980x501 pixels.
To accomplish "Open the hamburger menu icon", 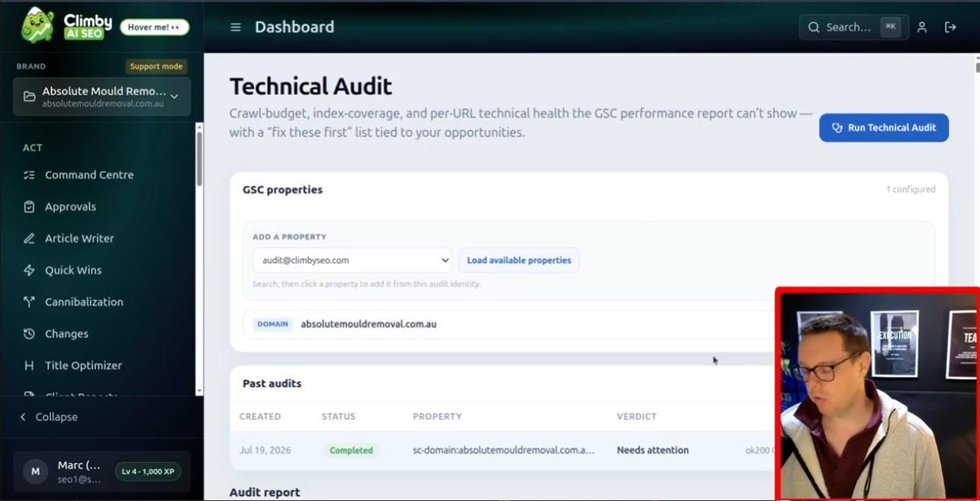I will (236, 27).
